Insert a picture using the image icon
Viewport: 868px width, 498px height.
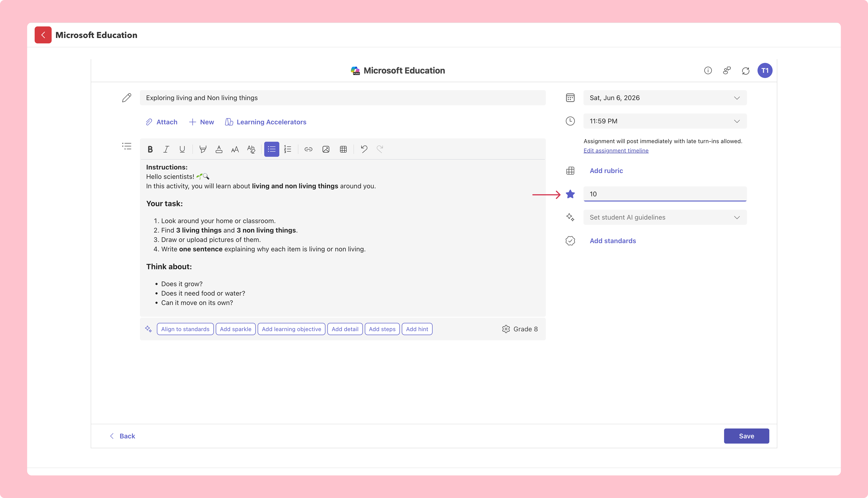tap(326, 149)
